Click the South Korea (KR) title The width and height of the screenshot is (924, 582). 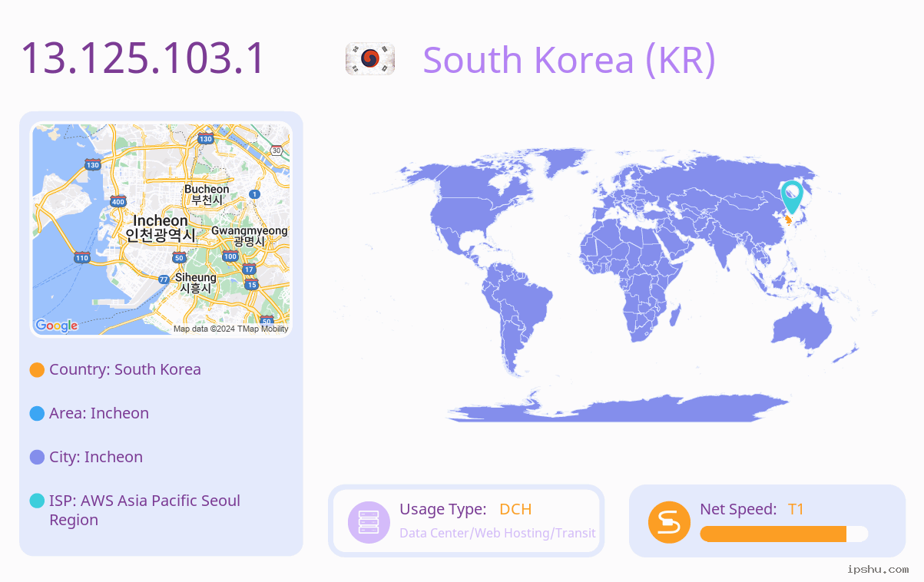click(x=569, y=60)
